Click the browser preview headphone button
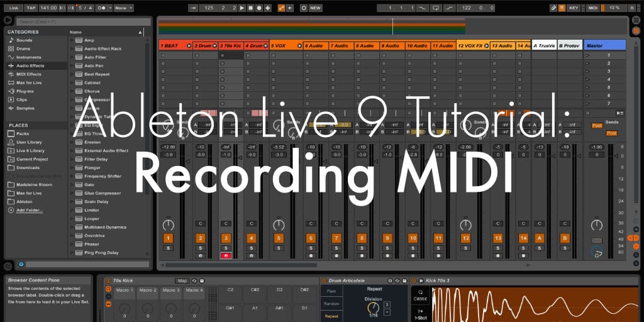 21,265
